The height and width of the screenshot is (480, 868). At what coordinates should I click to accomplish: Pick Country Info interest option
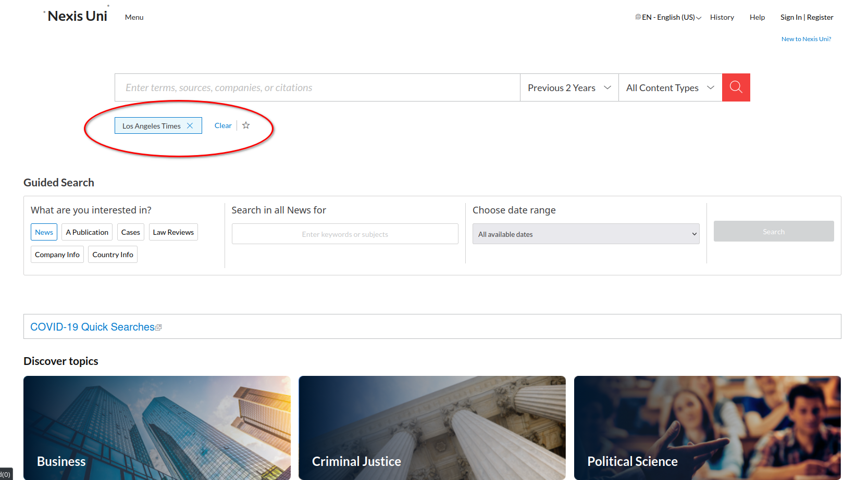[x=113, y=255]
